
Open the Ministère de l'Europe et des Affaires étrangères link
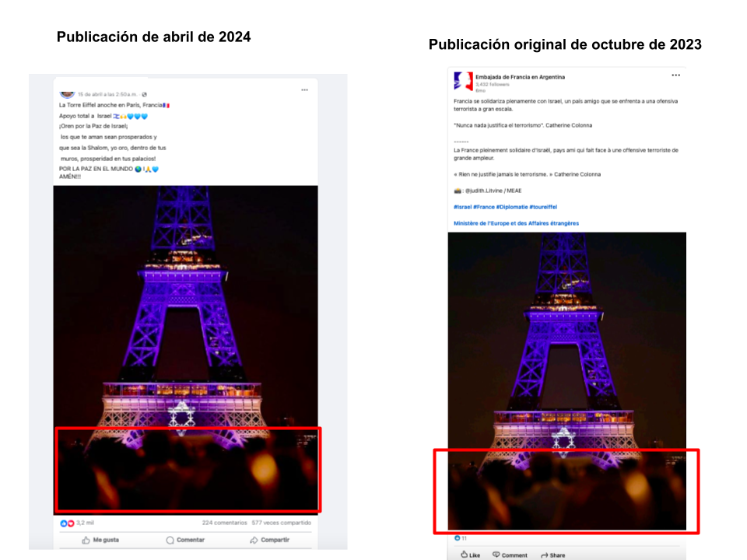point(517,223)
